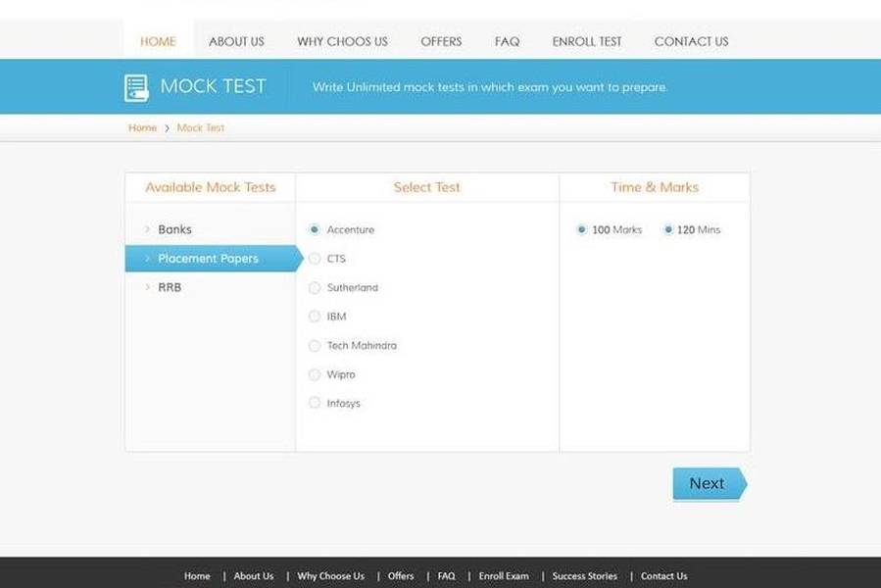The image size is (881, 588).
Task: Open FAQ in the top navigation
Action: (507, 41)
